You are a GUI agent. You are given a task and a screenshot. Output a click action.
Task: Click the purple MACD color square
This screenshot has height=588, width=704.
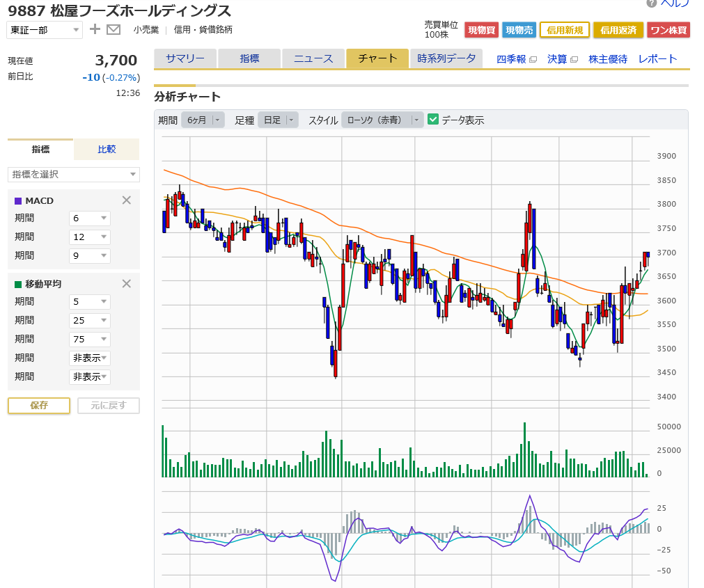tap(18, 201)
